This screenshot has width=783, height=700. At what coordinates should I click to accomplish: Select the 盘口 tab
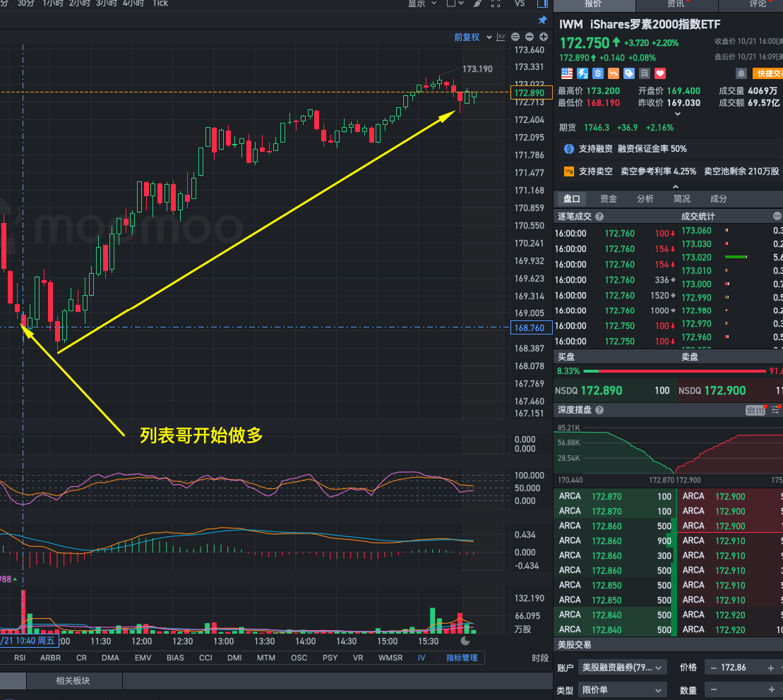[572, 198]
